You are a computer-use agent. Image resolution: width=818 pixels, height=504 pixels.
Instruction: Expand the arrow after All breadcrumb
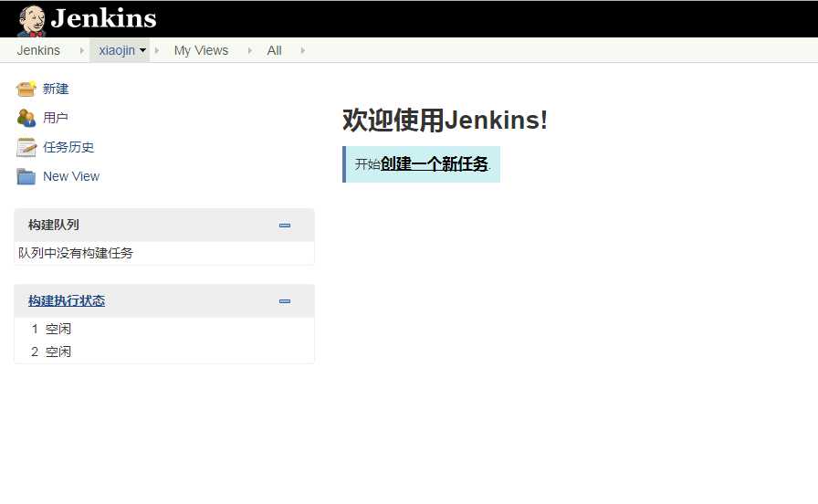(302, 50)
